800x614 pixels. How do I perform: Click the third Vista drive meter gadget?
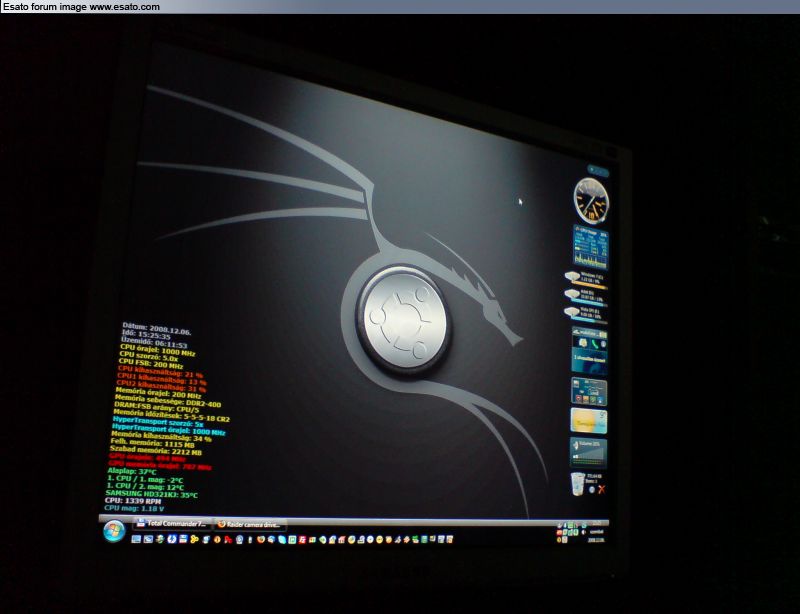pos(586,314)
